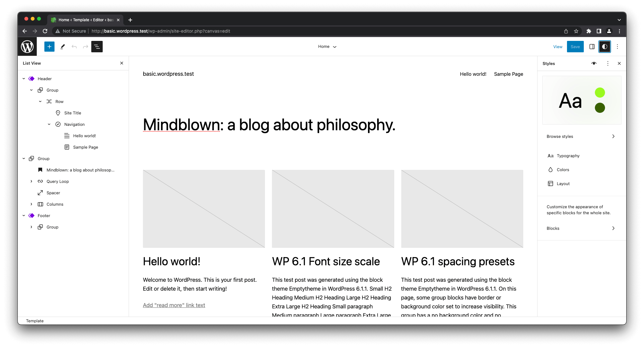Open the Settings sidebar panel icon
This screenshot has height=348, width=644.
(592, 47)
